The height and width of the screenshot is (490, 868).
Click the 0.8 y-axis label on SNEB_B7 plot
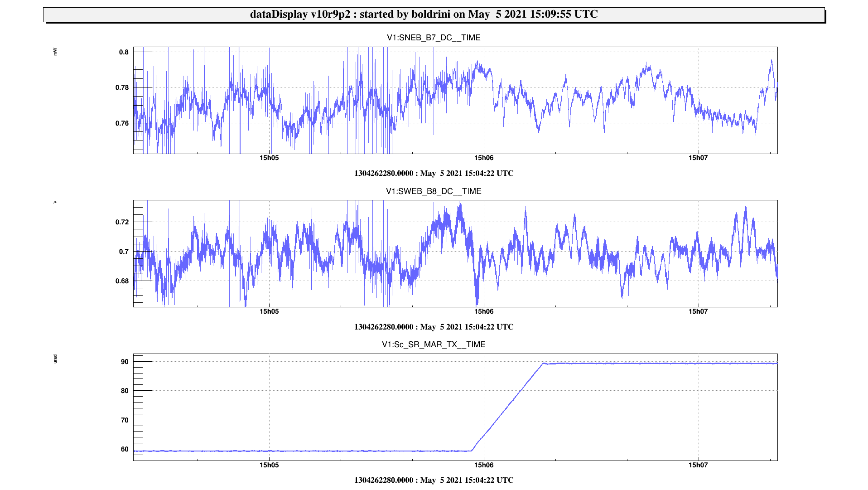tap(124, 52)
